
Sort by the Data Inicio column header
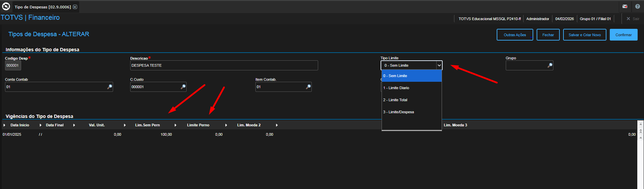20,125
